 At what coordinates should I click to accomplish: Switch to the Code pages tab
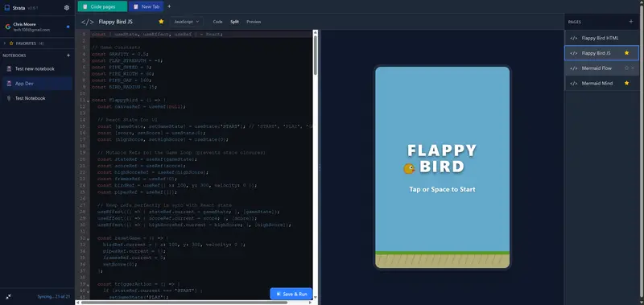(x=103, y=6)
